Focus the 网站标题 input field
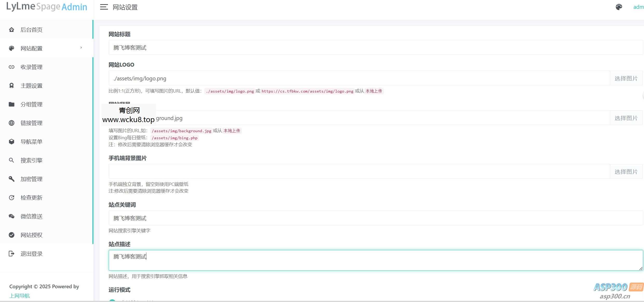Screen dimensions: 644x302 363,48
